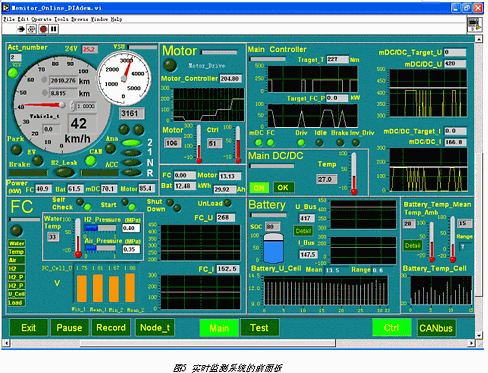Screen dimensions: 488x373
Task: Click the Run arrow toolbar icon
Action: [21, 29]
